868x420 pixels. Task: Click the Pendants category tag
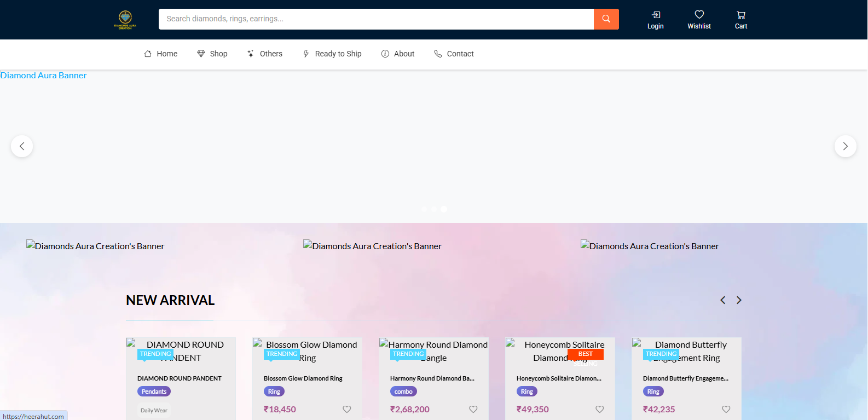154,392
